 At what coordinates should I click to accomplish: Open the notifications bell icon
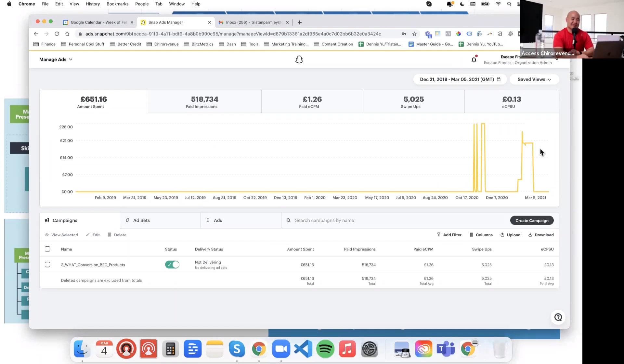click(x=474, y=59)
